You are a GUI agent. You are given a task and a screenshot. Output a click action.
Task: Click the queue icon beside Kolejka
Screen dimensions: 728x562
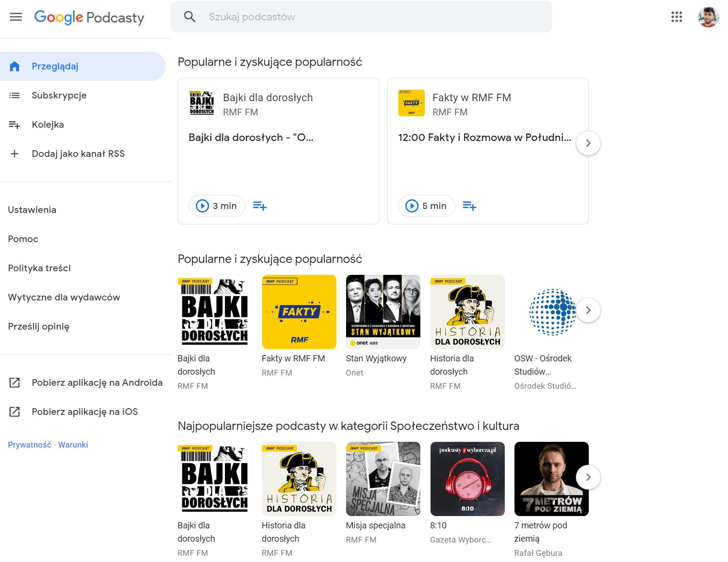15,125
